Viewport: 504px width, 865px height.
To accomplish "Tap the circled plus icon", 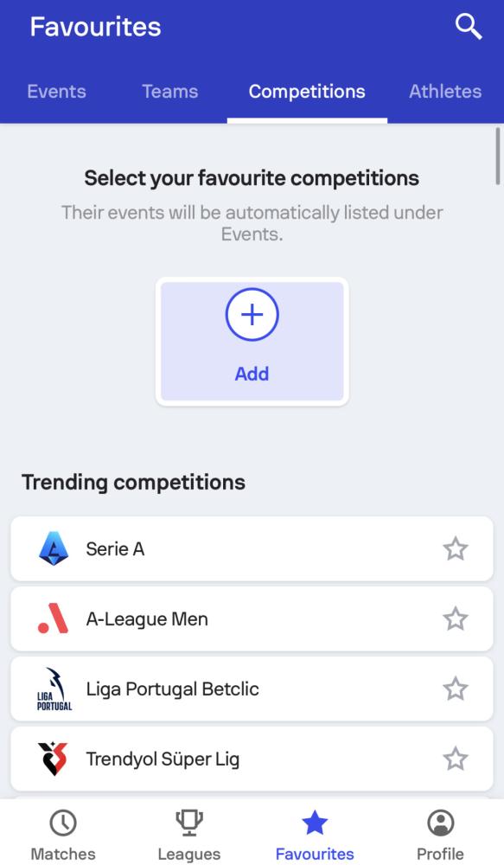I will (252, 315).
